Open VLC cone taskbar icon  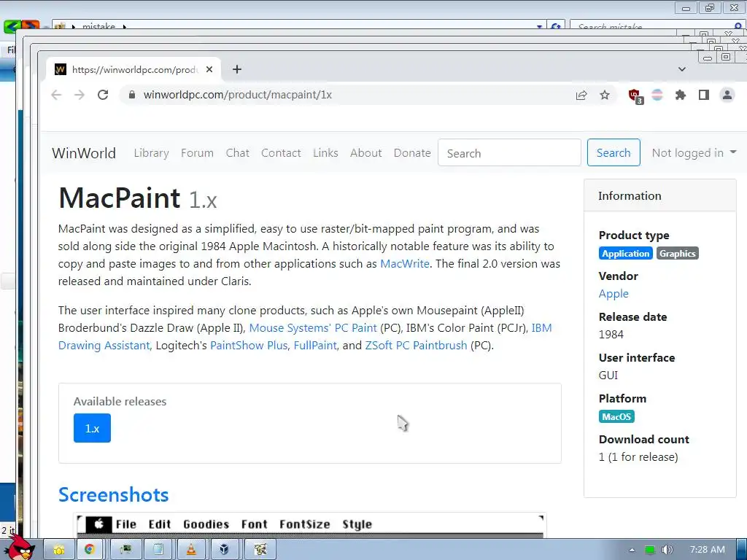coord(191,550)
